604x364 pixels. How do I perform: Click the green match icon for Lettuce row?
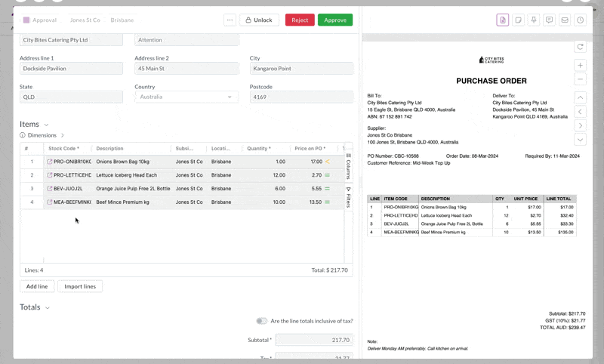[327, 175]
